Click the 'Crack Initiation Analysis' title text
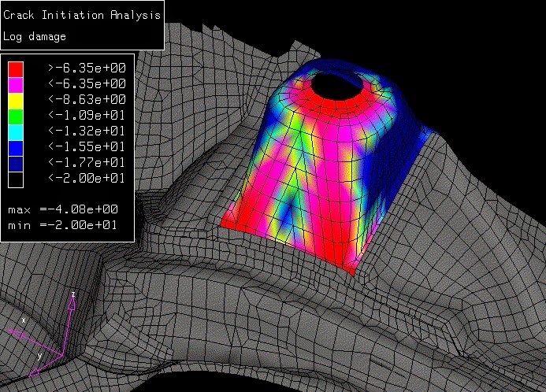Viewport: 546px width, 392px height. point(82,15)
